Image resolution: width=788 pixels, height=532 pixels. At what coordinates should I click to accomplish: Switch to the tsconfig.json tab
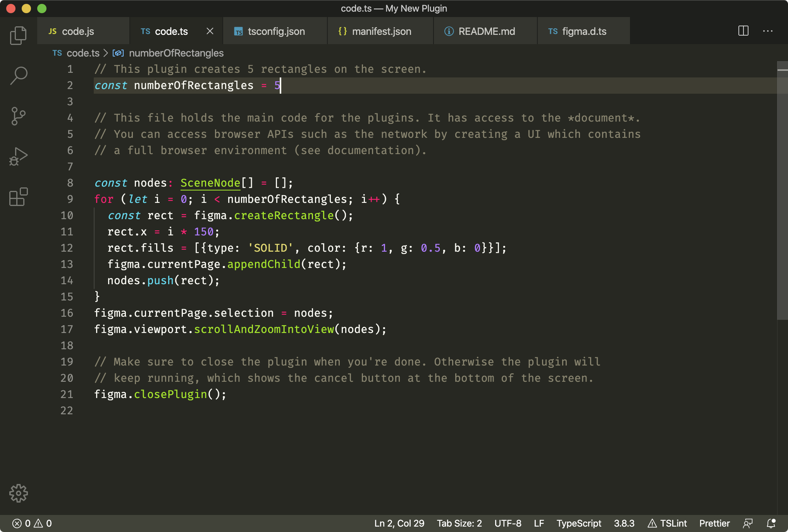(x=275, y=31)
